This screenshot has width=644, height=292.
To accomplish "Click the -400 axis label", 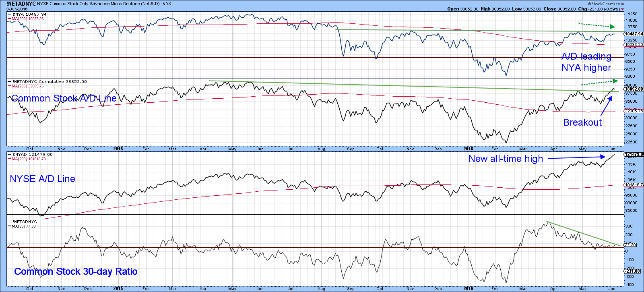I will point(630,285).
